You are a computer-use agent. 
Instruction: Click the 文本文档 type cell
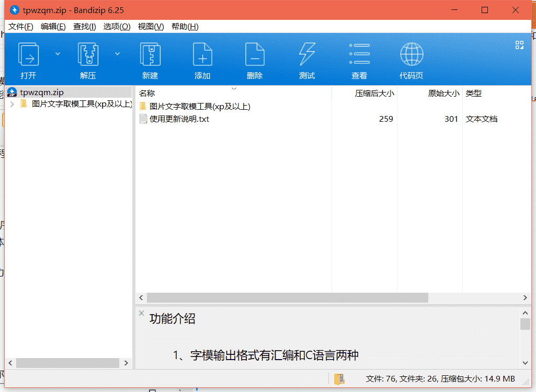[x=482, y=119]
